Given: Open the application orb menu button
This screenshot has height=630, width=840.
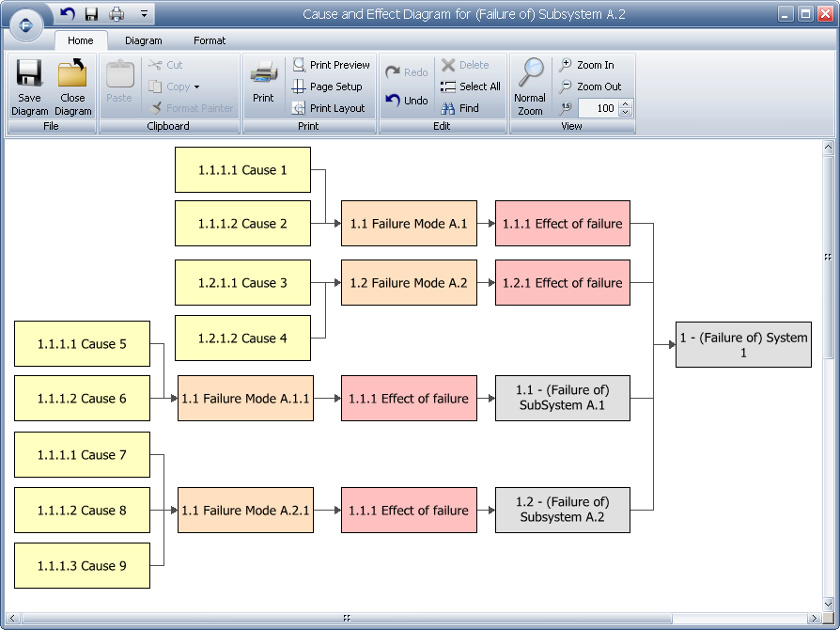Looking at the screenshot, I should (x=25, y=25).
